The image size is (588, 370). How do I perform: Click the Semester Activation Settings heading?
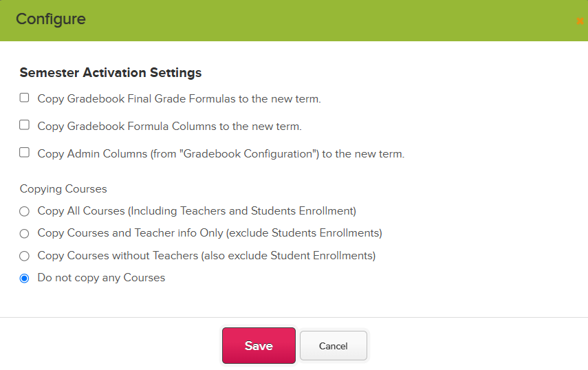click(x=111, y=73)
